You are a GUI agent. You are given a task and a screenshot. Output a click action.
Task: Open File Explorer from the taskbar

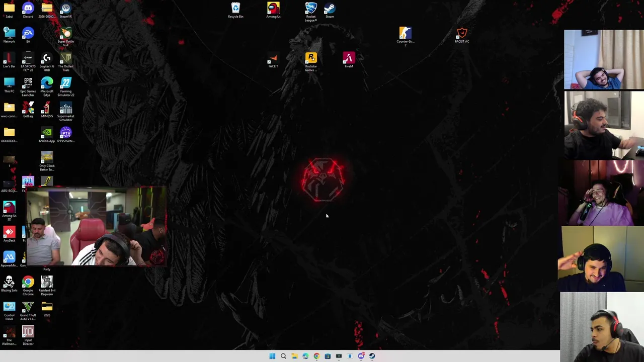(x=294, y=356)
